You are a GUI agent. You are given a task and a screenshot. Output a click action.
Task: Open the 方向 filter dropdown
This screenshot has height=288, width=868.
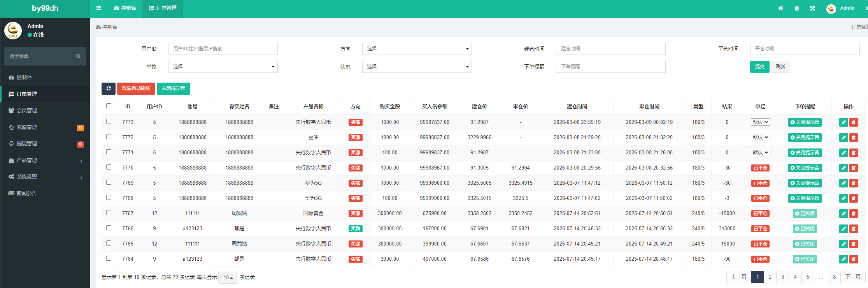click(417, 49)
